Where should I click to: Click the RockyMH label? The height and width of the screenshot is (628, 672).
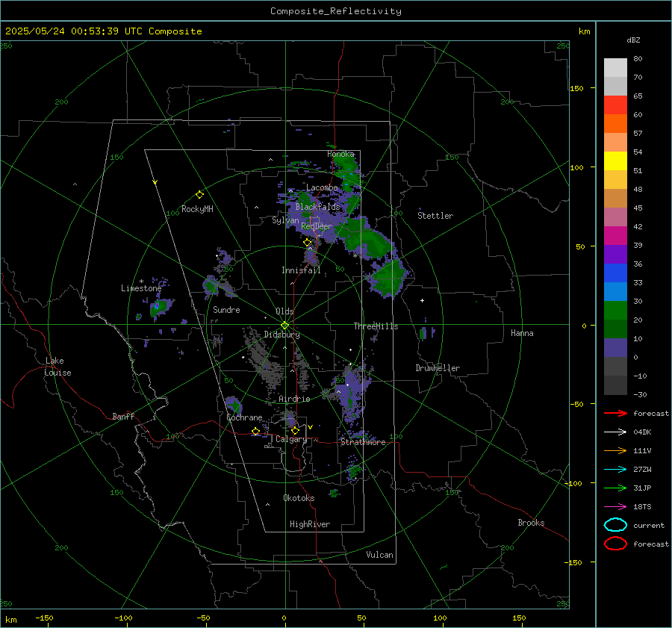click(197, 209)
